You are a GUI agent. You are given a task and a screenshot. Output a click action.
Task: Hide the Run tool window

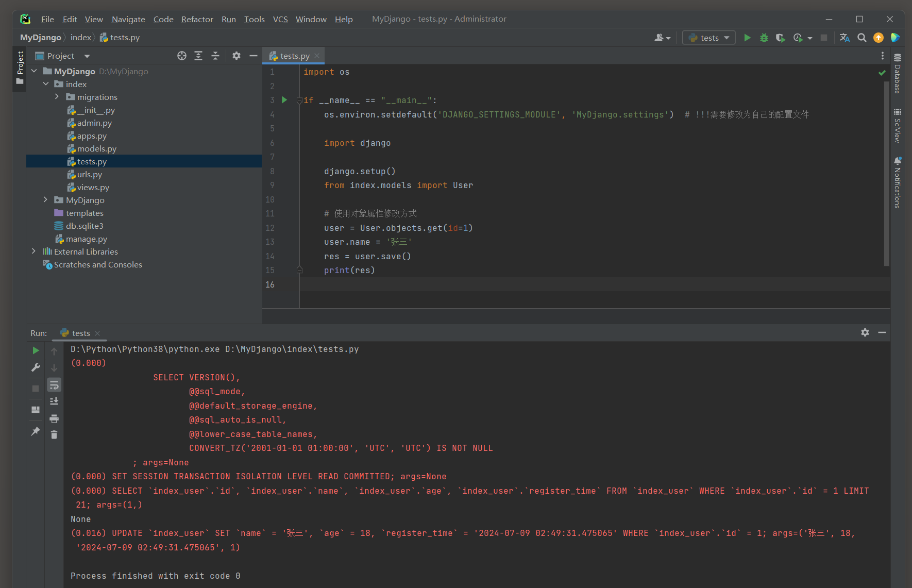882,332
